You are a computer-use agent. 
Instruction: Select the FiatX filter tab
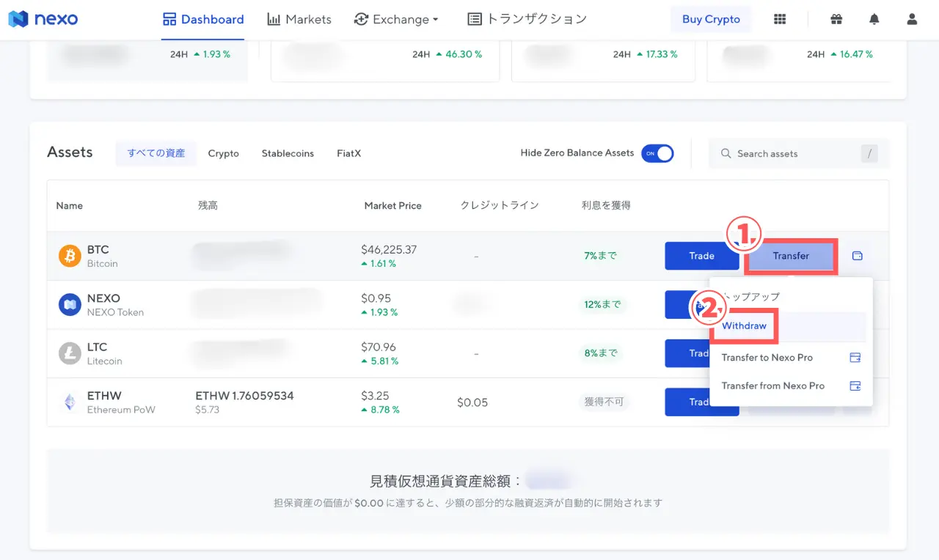click(349, 153)
